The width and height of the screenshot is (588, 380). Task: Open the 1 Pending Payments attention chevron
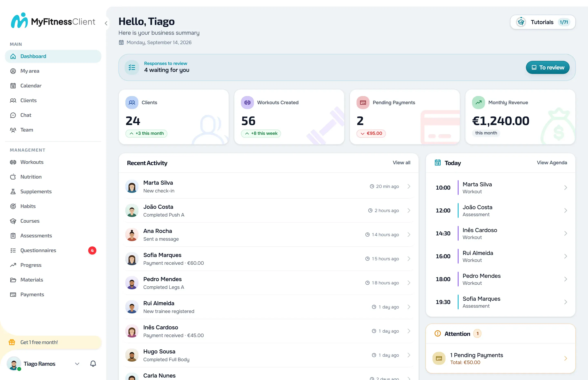point(566,358)
